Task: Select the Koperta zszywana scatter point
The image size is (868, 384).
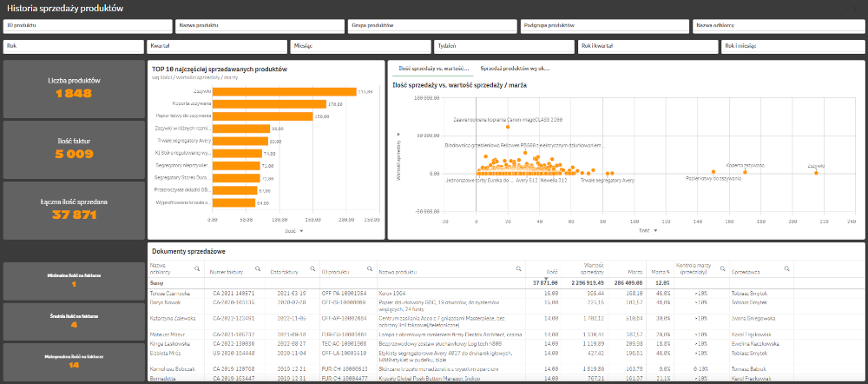Action: tap(745, 172)
